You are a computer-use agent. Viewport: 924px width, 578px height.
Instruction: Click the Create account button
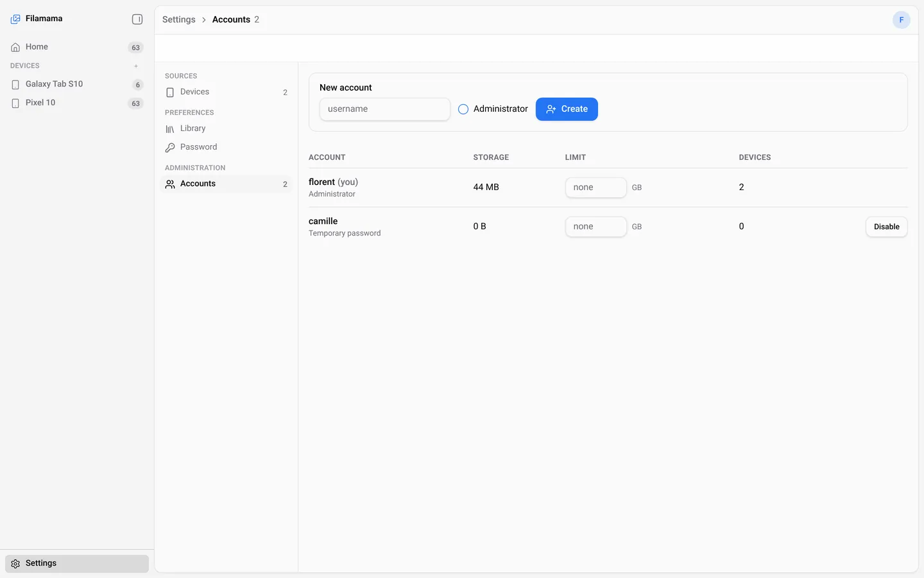pos(567,109)
